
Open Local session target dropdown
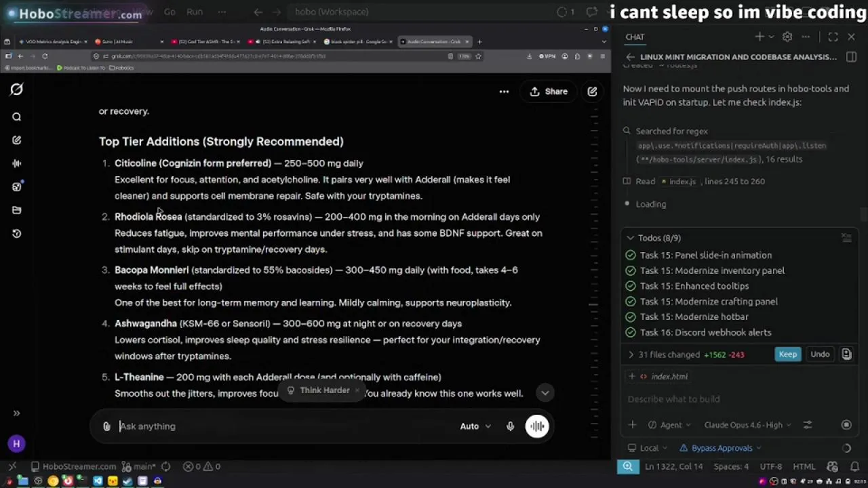649,448
